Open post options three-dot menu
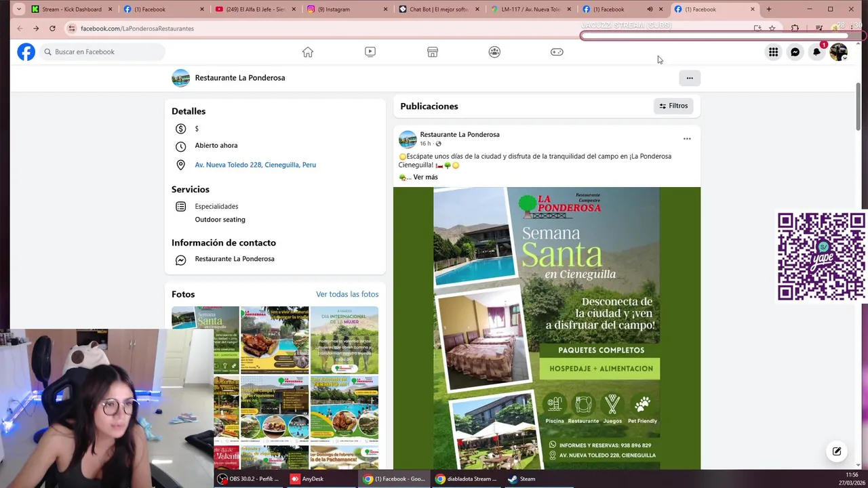Viewport: 868px width, 488px height. click(687, 139)
